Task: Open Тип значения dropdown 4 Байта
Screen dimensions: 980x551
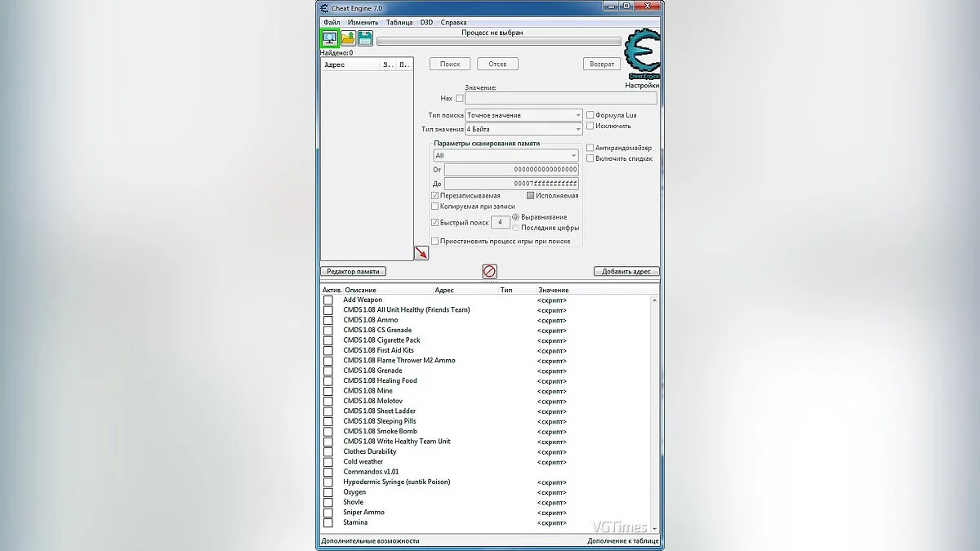Action: point(523,129)
